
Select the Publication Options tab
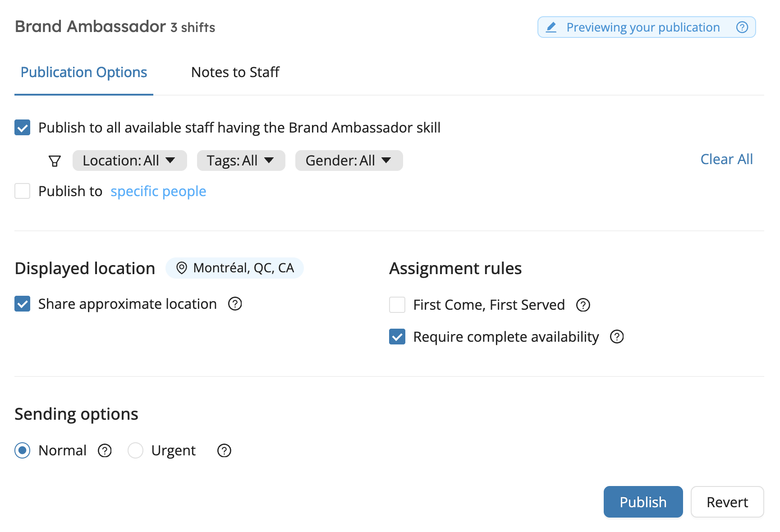(84, 72)
